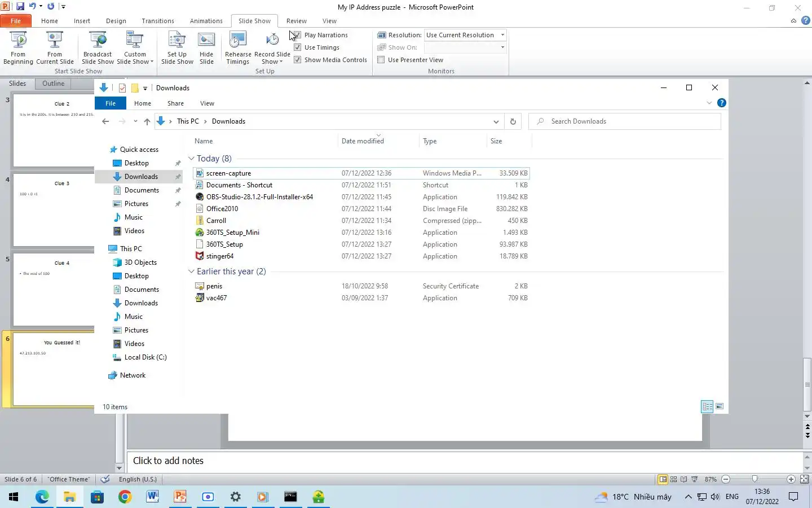812x508 pixels.
Task: Open the Custom Slide Show menu
Action: click(135, 48)
